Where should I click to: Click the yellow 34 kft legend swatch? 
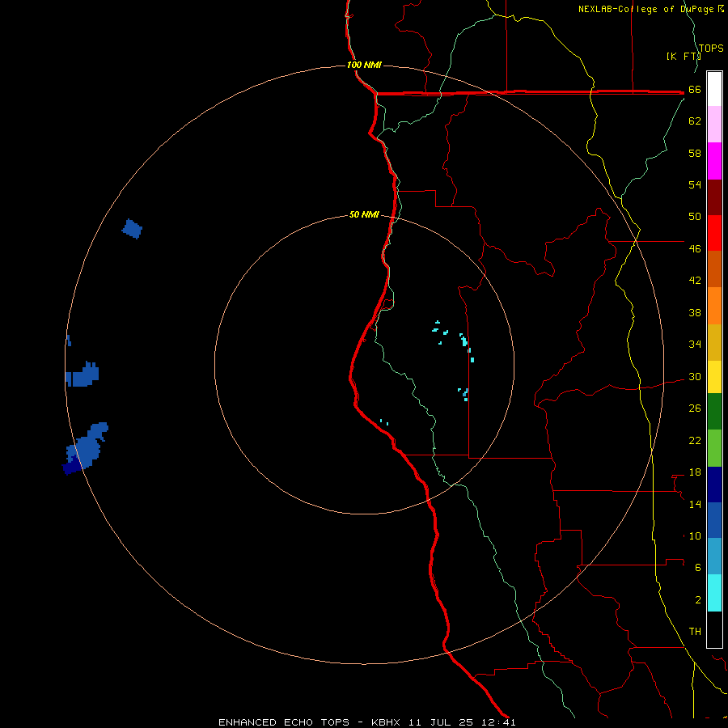[714, 377]
